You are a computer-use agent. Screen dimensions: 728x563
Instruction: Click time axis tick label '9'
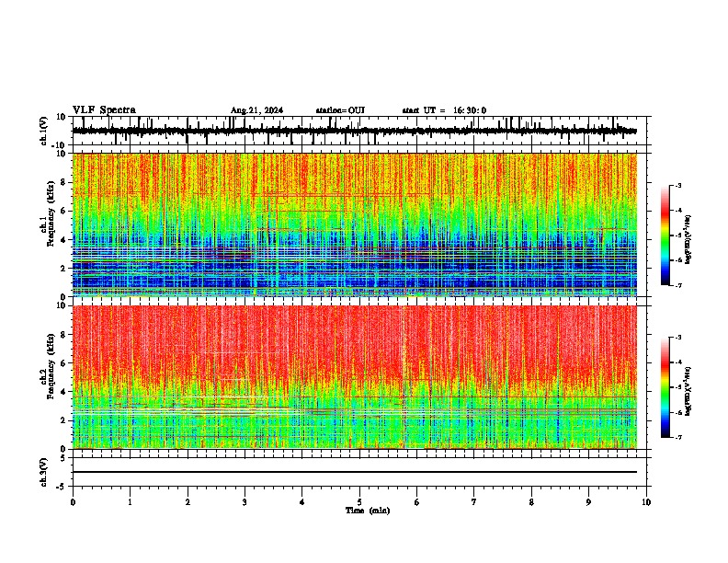pyautogui.click(x=588, y=502)
